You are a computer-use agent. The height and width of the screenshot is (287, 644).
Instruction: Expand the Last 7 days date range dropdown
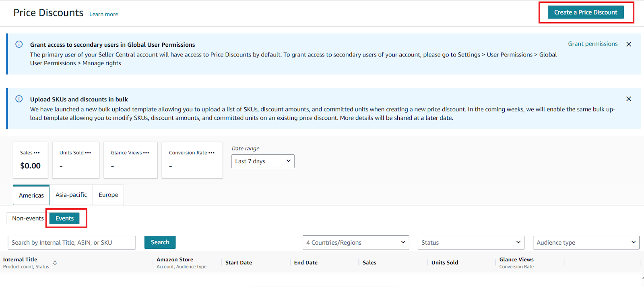[263, 161]
